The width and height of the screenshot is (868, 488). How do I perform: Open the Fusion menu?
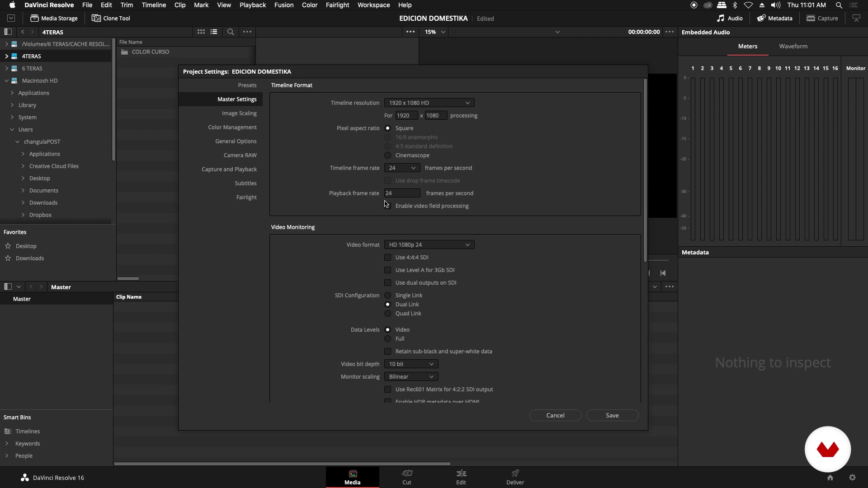(x=283, y=5)
